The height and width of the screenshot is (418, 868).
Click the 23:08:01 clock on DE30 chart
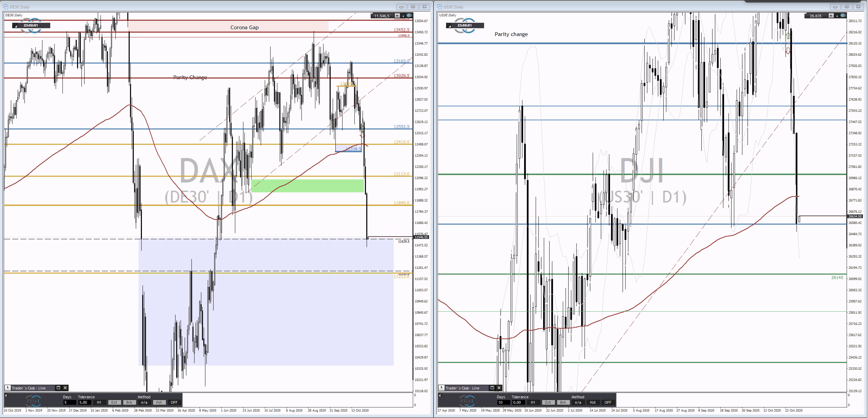coord(31,25)
